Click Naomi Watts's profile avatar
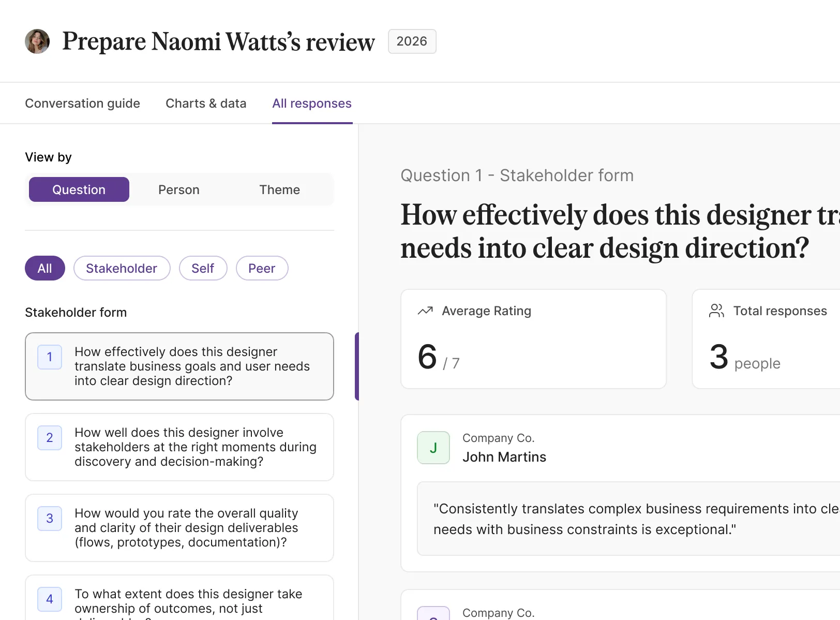This screenshot has width=840, height=620. (37, 41)
